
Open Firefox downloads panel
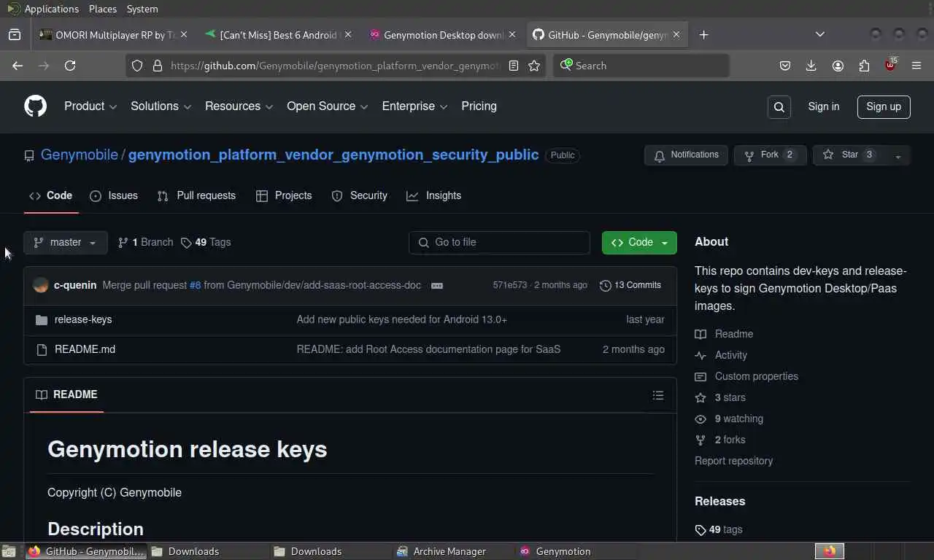[x=811, y=66]
